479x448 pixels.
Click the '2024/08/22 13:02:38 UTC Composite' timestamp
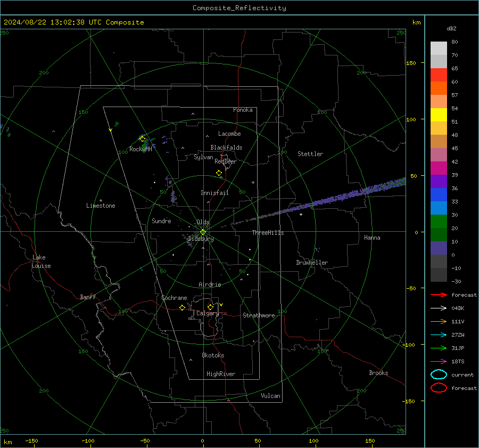73,22
